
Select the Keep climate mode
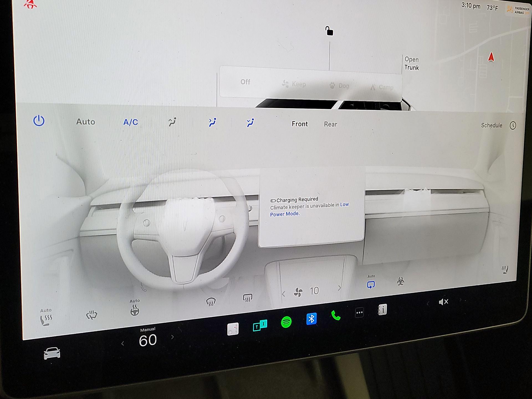pyautogui.click(x=294, y=84)
